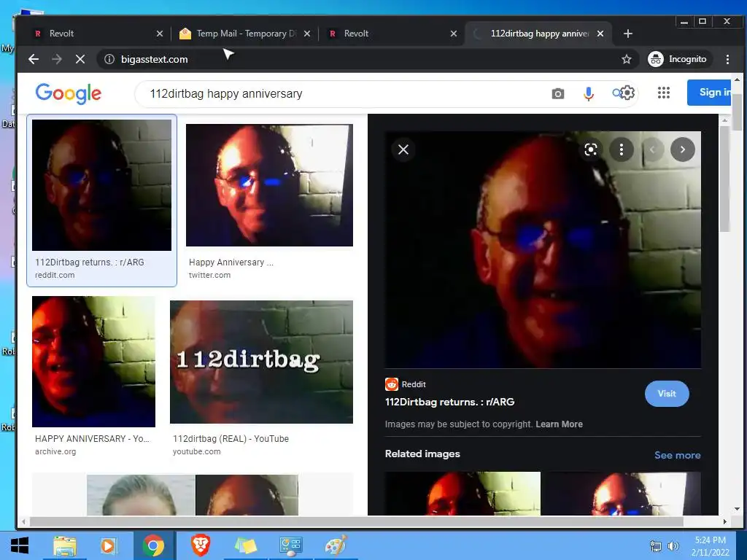This screenshot has width=747, height=560.
Task: Open the control panel taskbar icon
Action: click(290, 545)
